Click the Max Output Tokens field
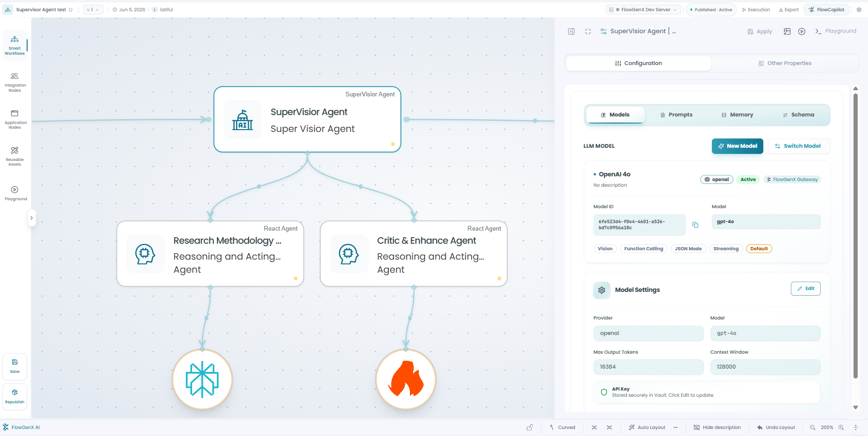This screenshot has height=436, width=868. click(x=648, y=367)
